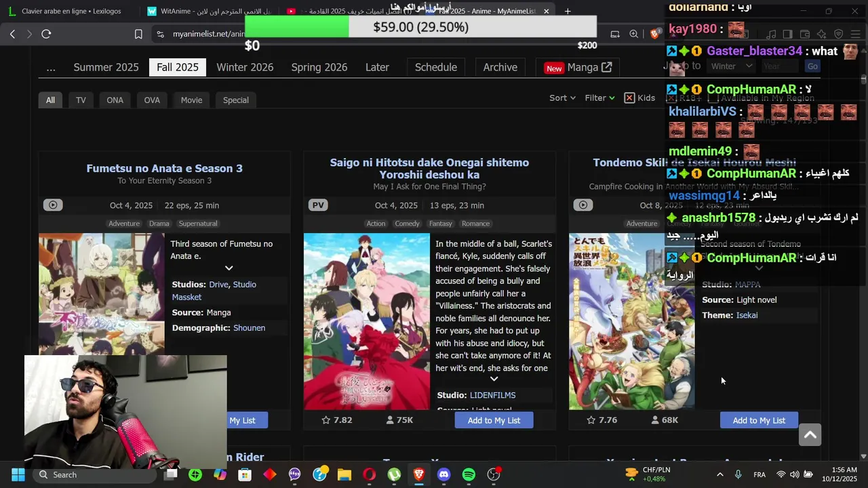Click PV badge on Saigo ni Hitotsu card
This screenshot has height=488, width=868.
click(318, 205)
